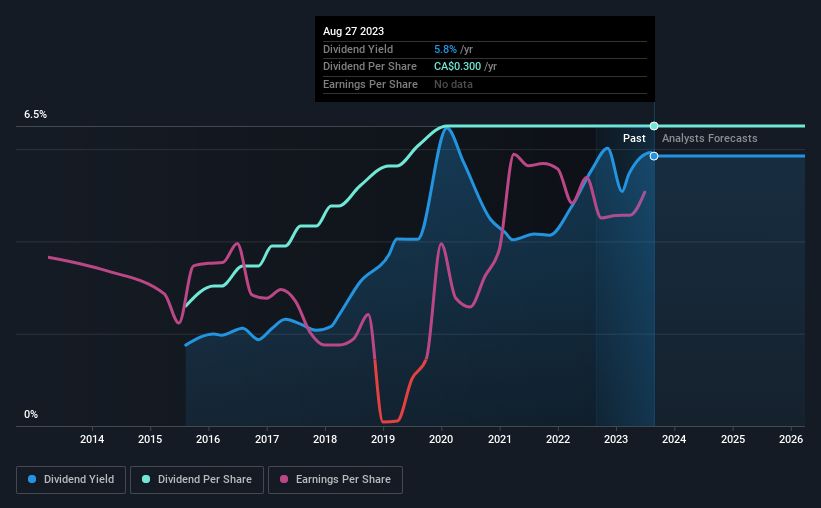This screenshot has width=821, height=508.
Task: Select the 2026 label on the time axis
Action: point(791,439)
